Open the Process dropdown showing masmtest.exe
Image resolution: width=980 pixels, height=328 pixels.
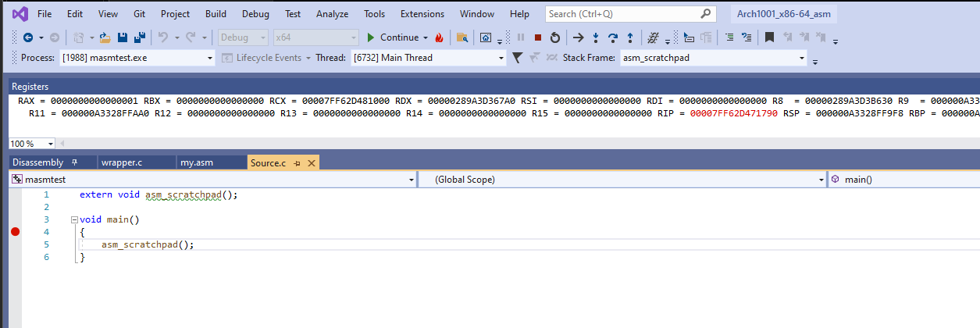(x=137, y=58)
